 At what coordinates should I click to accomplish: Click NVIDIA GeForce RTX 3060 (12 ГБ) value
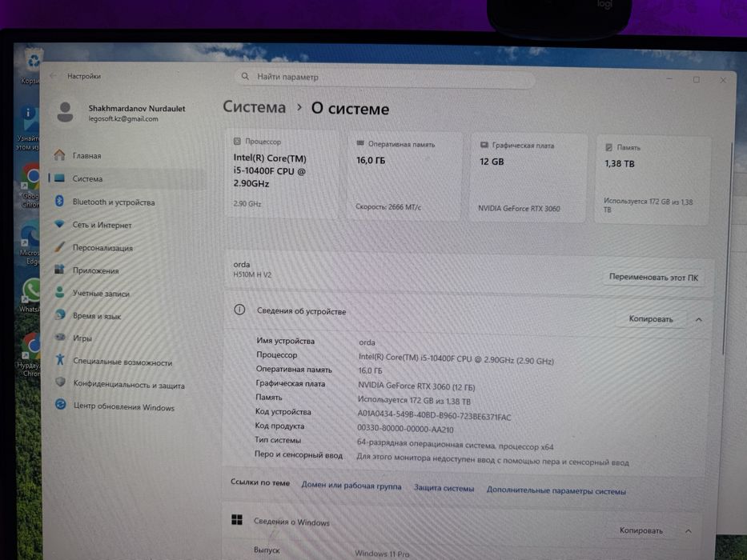[x=416, y=386]
